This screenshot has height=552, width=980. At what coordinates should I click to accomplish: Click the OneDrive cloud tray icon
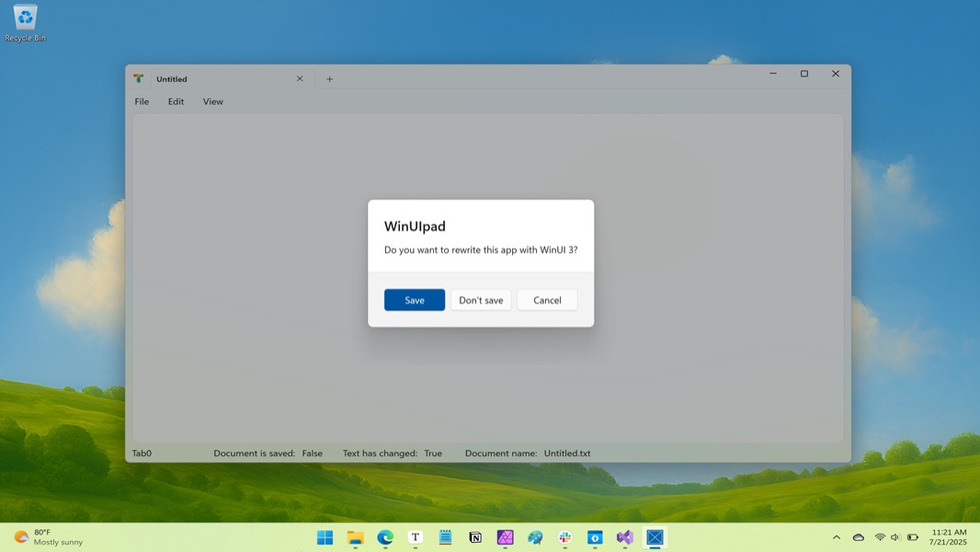coord(859,537)
